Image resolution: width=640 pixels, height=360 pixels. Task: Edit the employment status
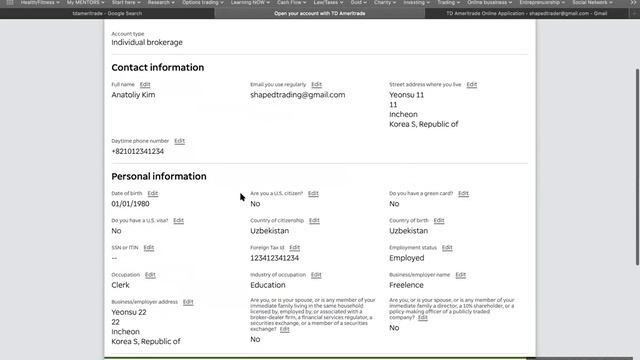(447, 248)
